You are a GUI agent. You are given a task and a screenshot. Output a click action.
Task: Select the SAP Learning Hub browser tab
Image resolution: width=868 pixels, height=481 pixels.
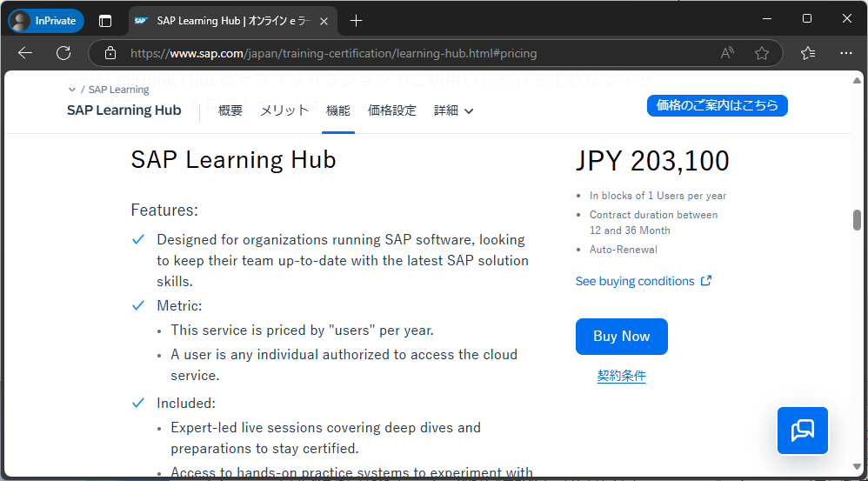[233, 21]
